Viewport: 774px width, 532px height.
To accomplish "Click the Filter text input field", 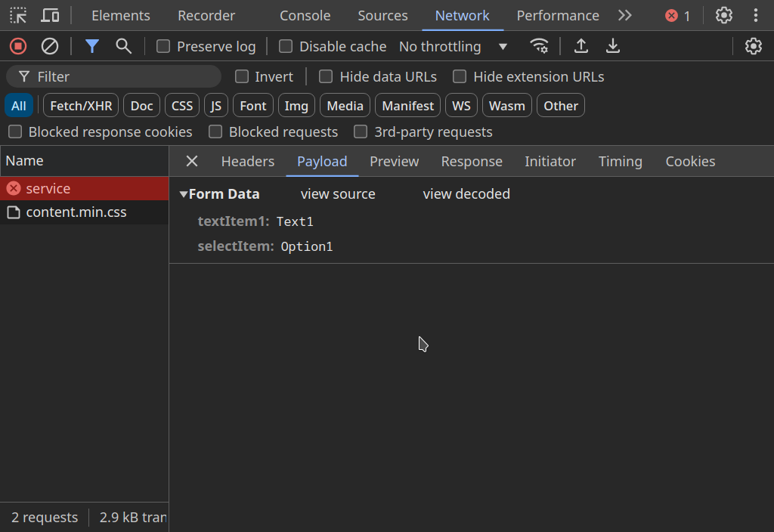I will click(121, 76).
